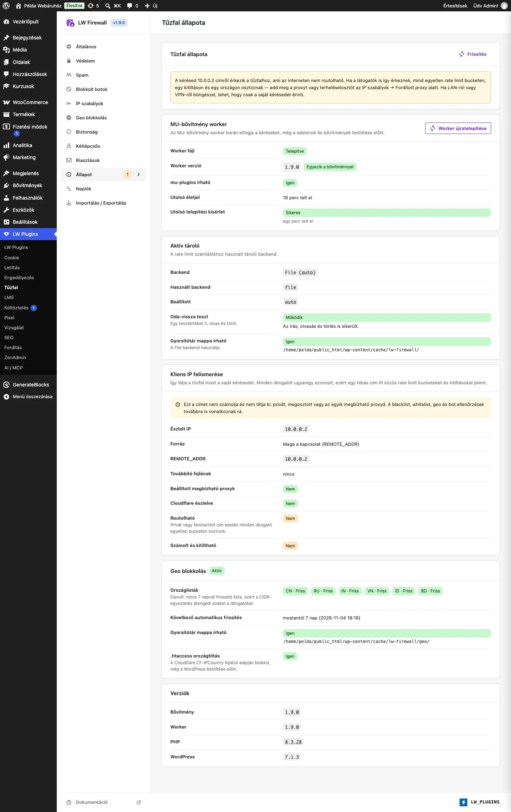Screen dimensions: 511x812
Task: Visit Példa Webáruház site link
Action: [38, 6]
